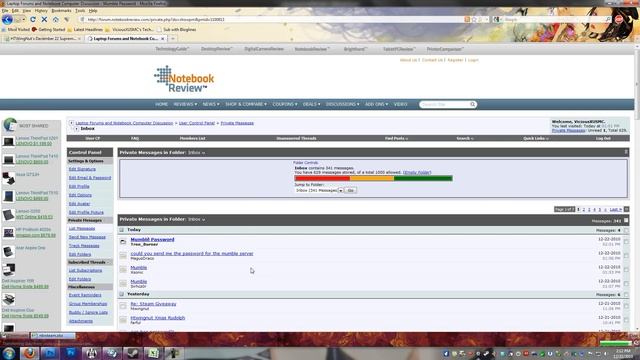
Task: Open the Quick Links dropdown
Action: pos(536,138)
